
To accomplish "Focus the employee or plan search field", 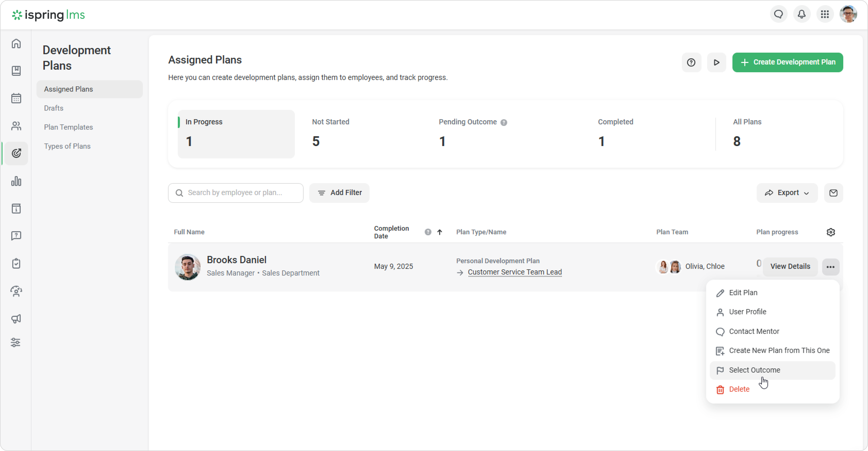I will [236, 193].
